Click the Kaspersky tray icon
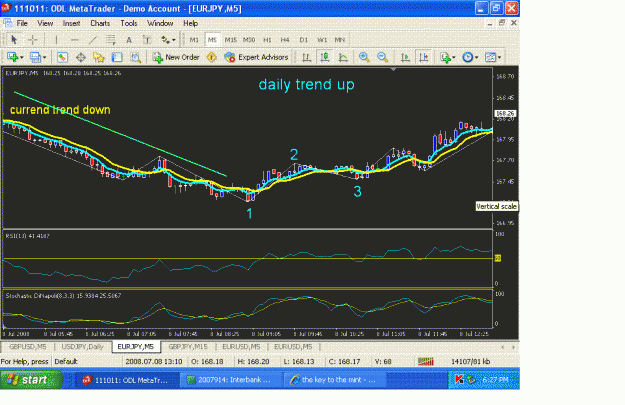 (x=459, y=380)
